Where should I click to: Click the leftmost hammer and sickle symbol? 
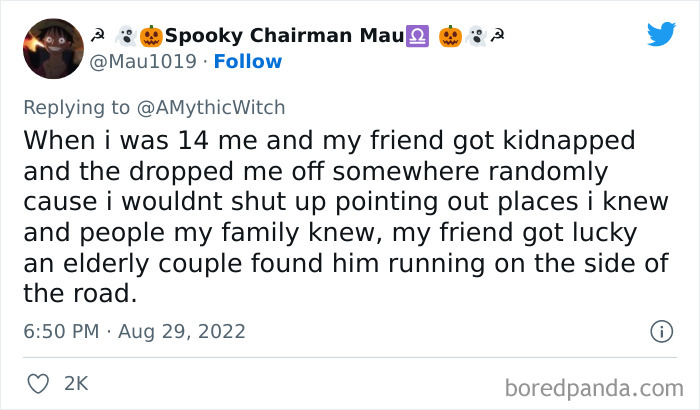point(99,36)
